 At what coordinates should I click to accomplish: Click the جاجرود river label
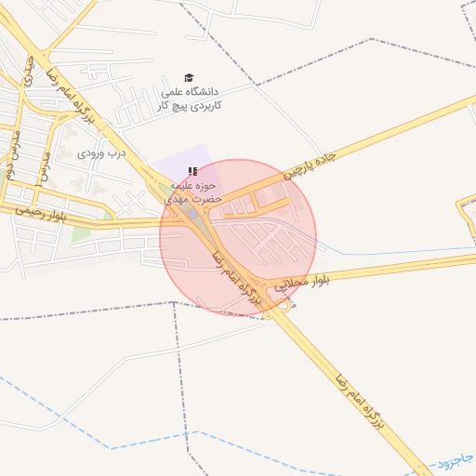point(456,461)
